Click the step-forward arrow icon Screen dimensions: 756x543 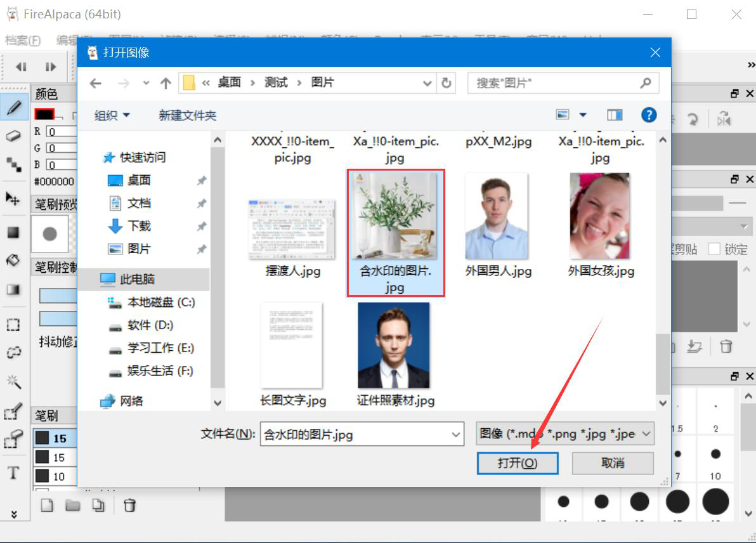(51, 67)
